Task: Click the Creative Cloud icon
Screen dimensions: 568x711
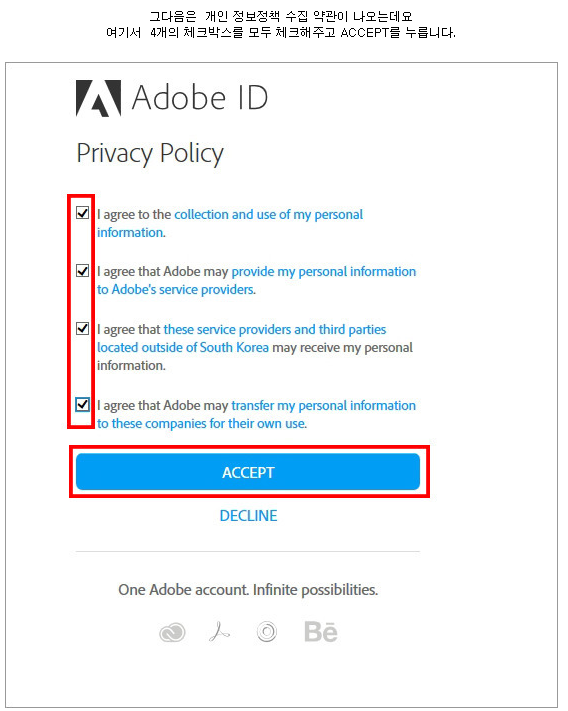Action: [172, 632]
